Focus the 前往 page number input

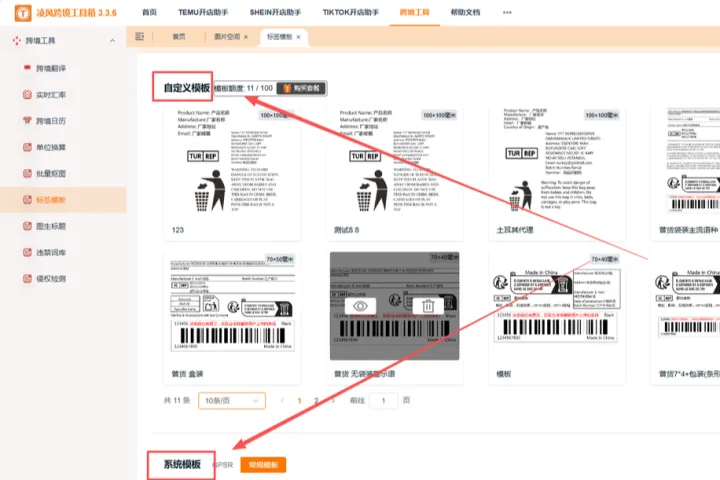click(x=383, y=401)
